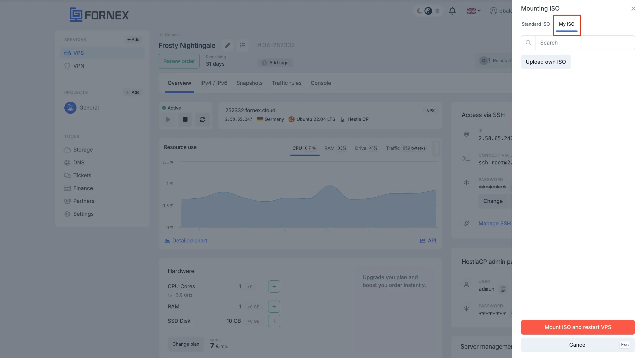Cancel the Mounting ISO dialog
The height and width of the screenshot is (358, 644).
pyautogui.click(x=578, y=345)
